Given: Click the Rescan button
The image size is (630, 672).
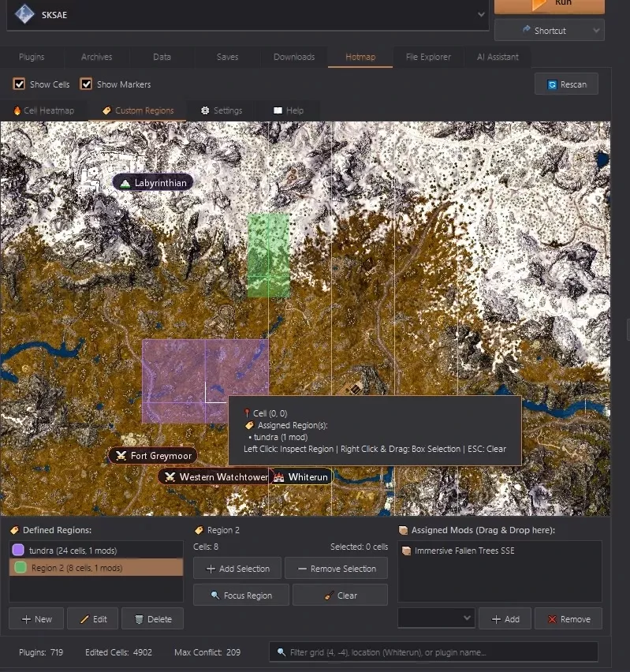Looking at the screenshot, I should pos(567,84).
